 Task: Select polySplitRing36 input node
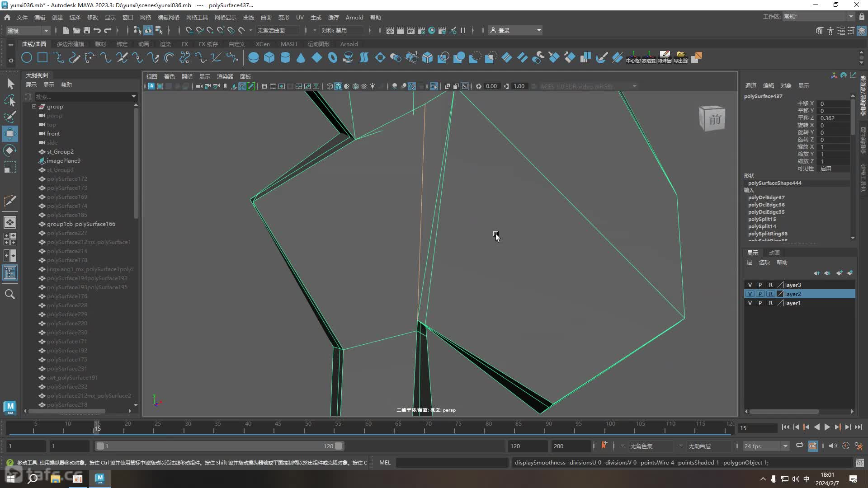(768, 234)
